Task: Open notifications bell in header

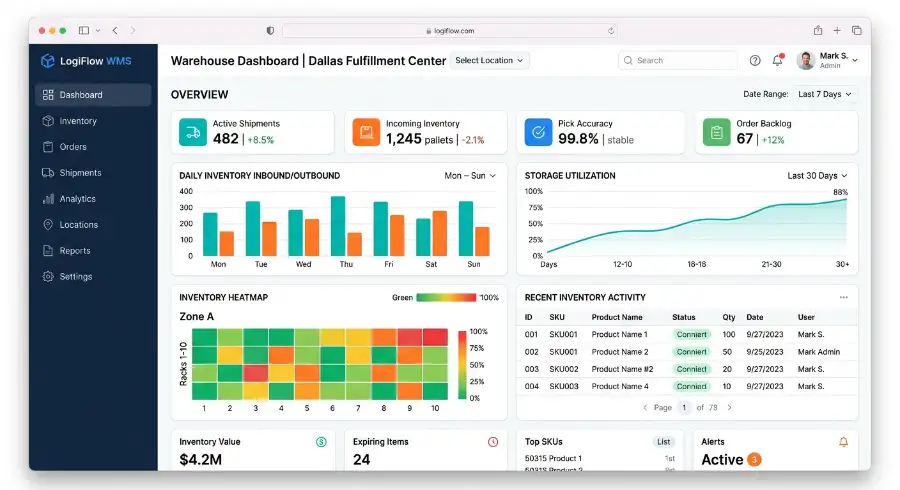Action: tap(777, 60)
